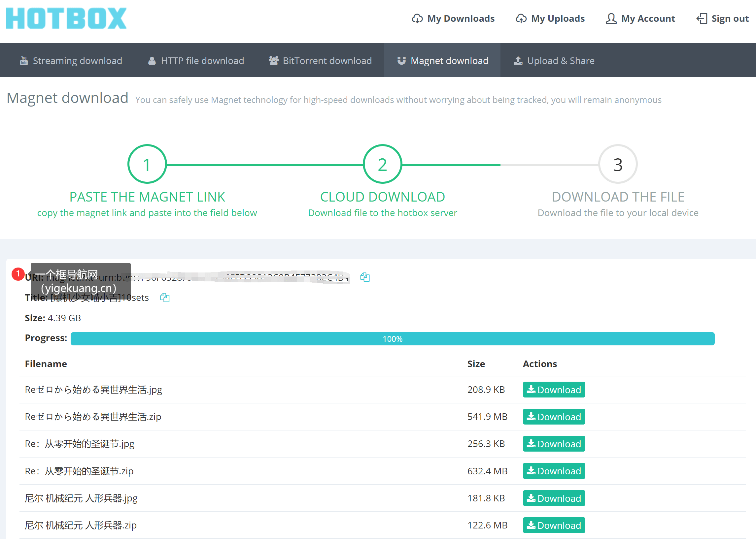
Task: Click the YouTube icon in Streaming download
Action: [x=24, y=60]
